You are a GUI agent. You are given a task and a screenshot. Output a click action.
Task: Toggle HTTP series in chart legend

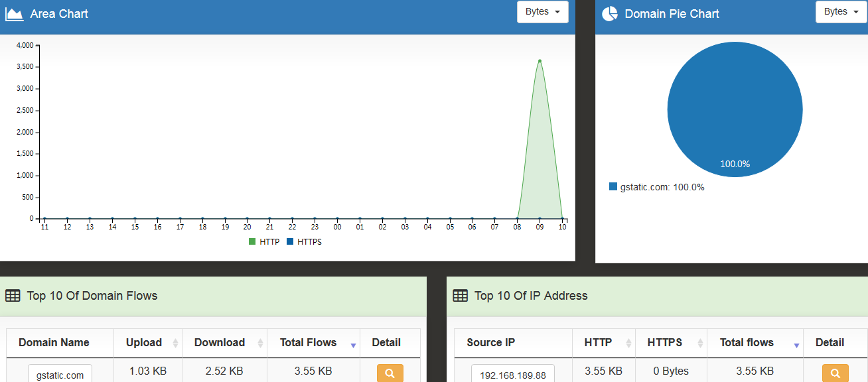tap(264, 242)
